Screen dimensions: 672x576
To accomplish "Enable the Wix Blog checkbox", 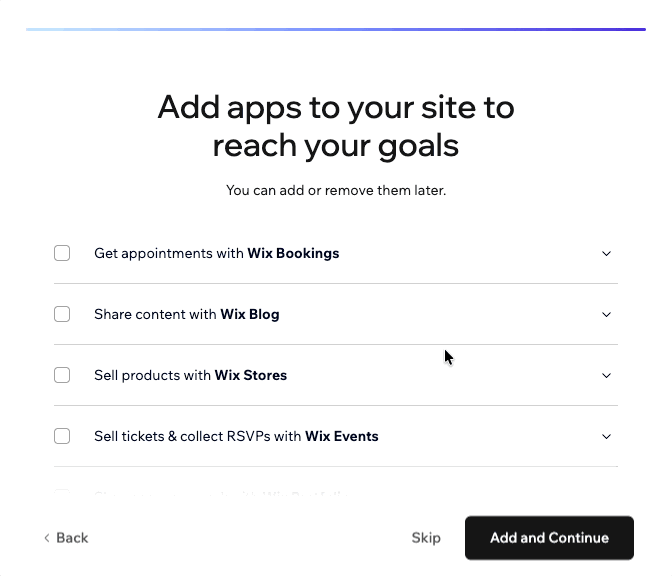I will 62,314.
